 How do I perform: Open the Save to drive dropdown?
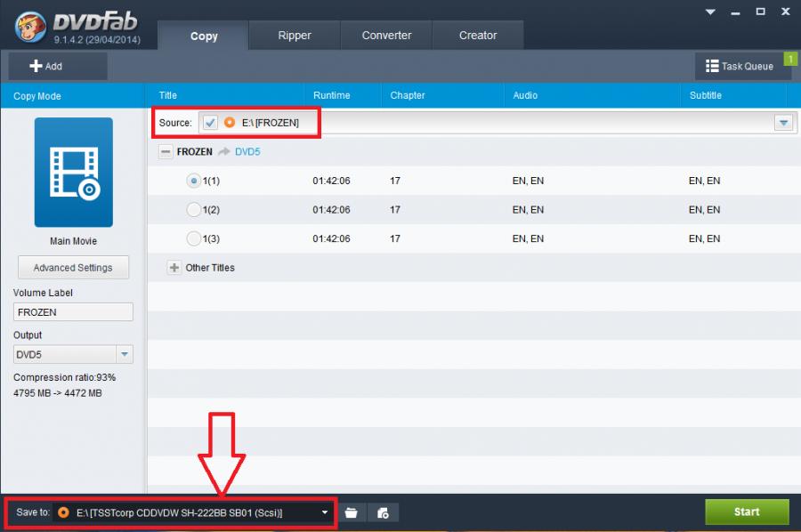324,512
